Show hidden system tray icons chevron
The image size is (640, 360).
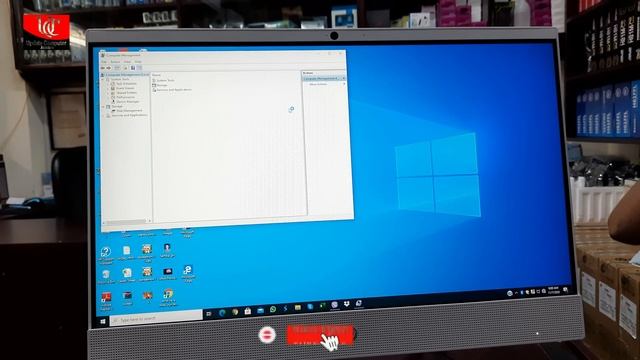516,293
